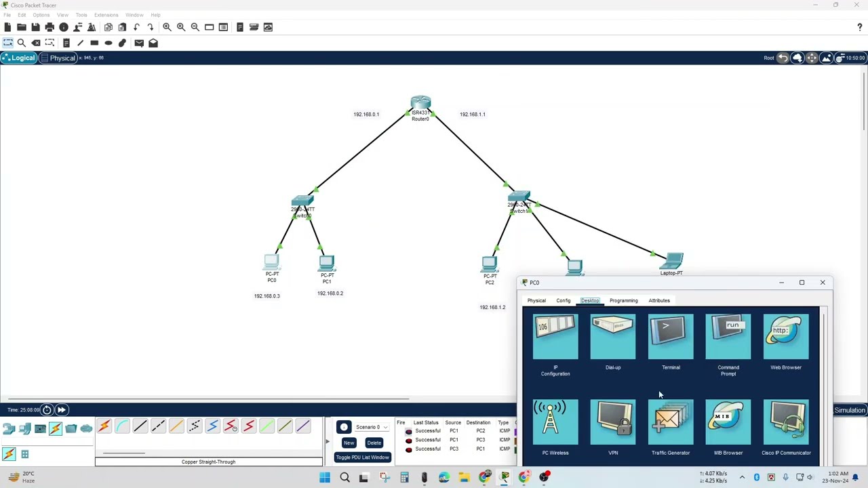This screenshot has height=488, width=868.
Task: Switch to the Logical workspace view
Action: pyautogui.click(x=18, y=58)
